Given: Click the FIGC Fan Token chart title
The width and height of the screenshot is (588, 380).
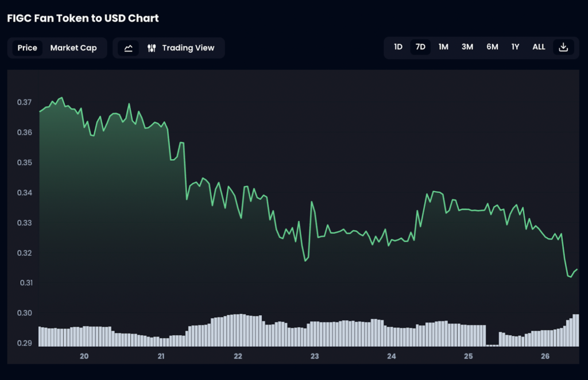Looking at the screenshot, I should point(83,18).
